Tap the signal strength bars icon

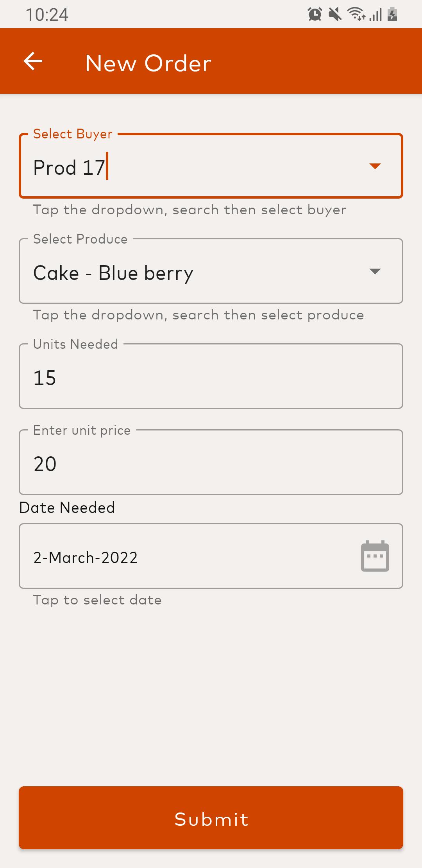(376, 15)
